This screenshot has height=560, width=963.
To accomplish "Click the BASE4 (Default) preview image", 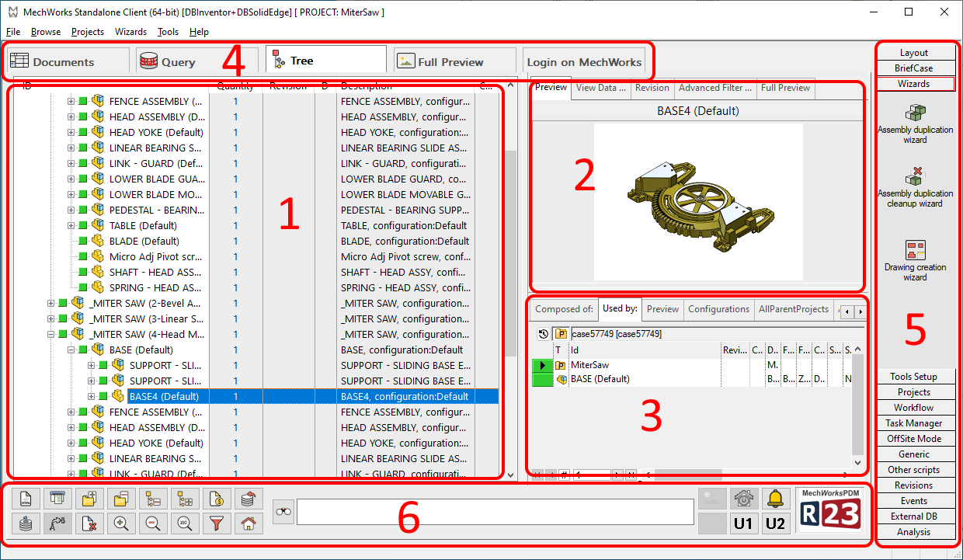I will point(698,202).
